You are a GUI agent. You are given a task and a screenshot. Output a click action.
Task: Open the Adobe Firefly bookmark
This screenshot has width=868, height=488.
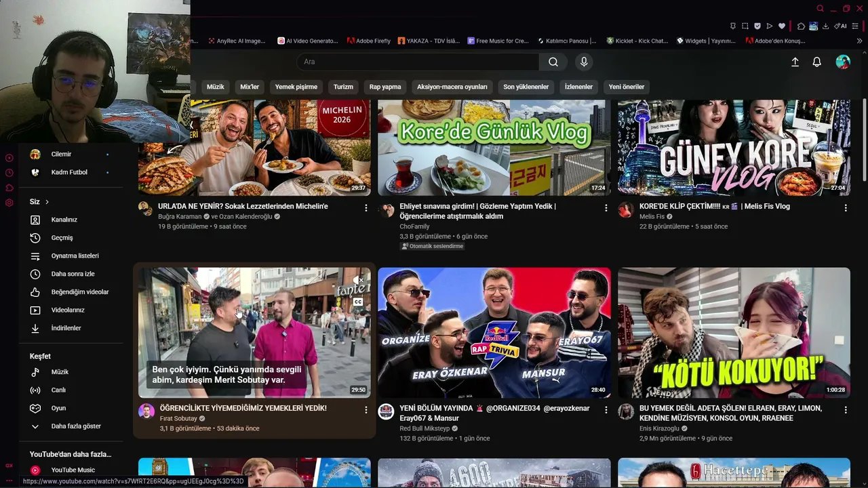tap(369, 41)
